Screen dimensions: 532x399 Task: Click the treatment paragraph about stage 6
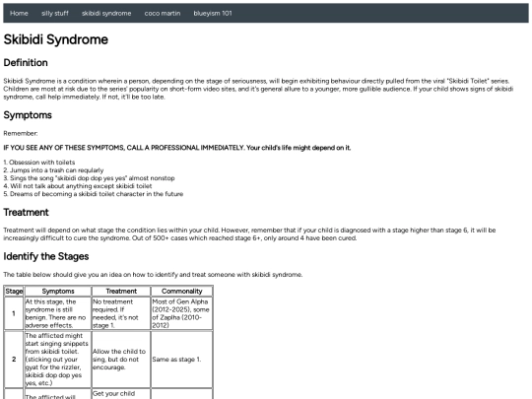pos(249,234)
